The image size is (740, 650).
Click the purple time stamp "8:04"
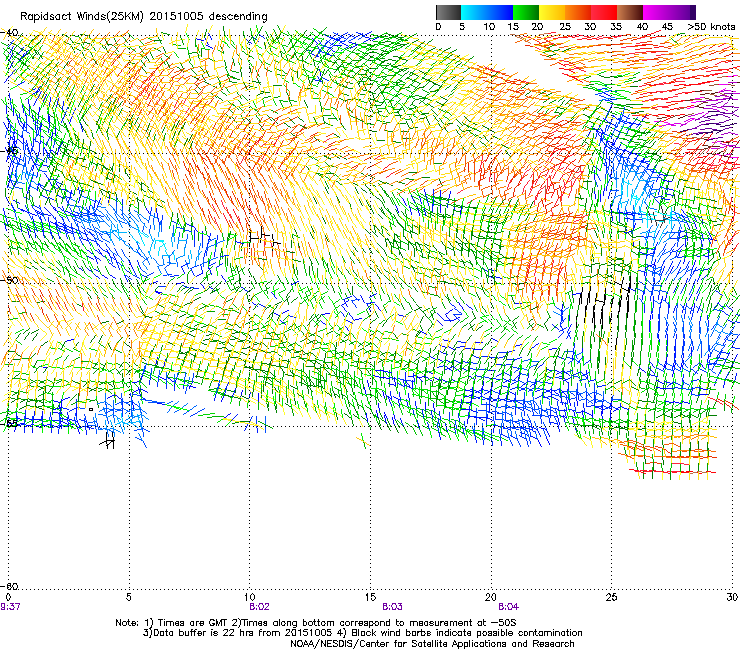click(x=508, y=607)
